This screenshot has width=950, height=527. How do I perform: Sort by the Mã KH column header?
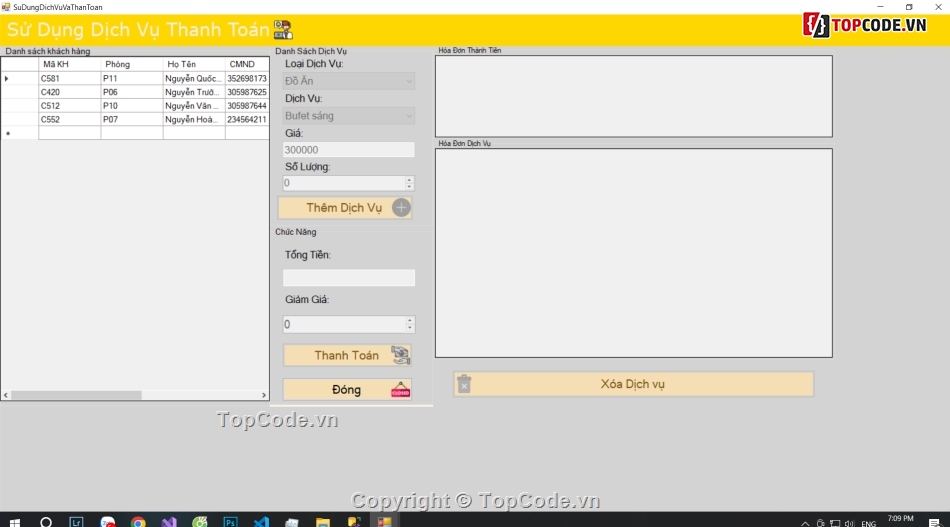point(70,64)
